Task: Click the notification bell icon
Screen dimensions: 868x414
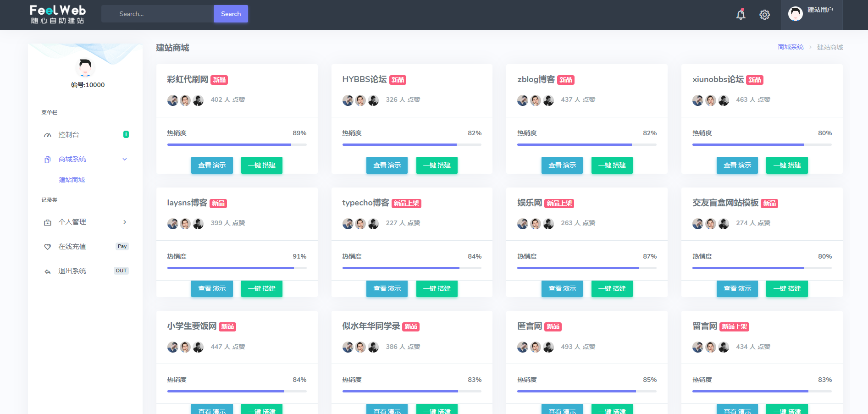Action: 741,15
